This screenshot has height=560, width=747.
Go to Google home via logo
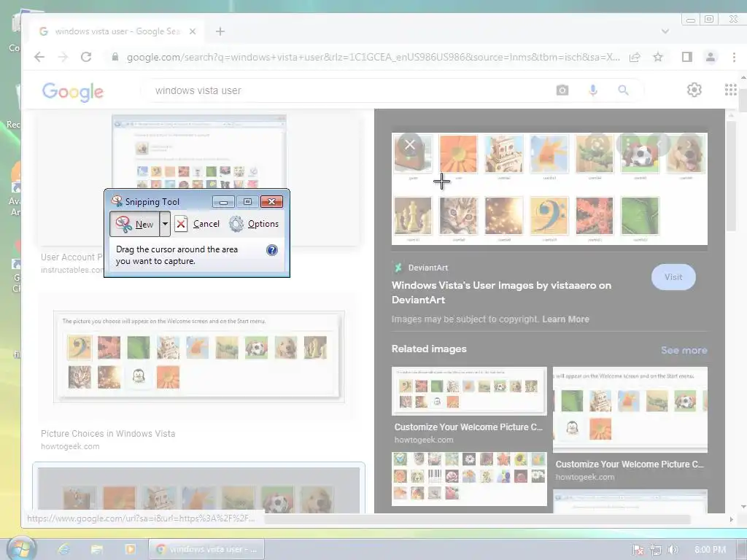click(72, 91)
